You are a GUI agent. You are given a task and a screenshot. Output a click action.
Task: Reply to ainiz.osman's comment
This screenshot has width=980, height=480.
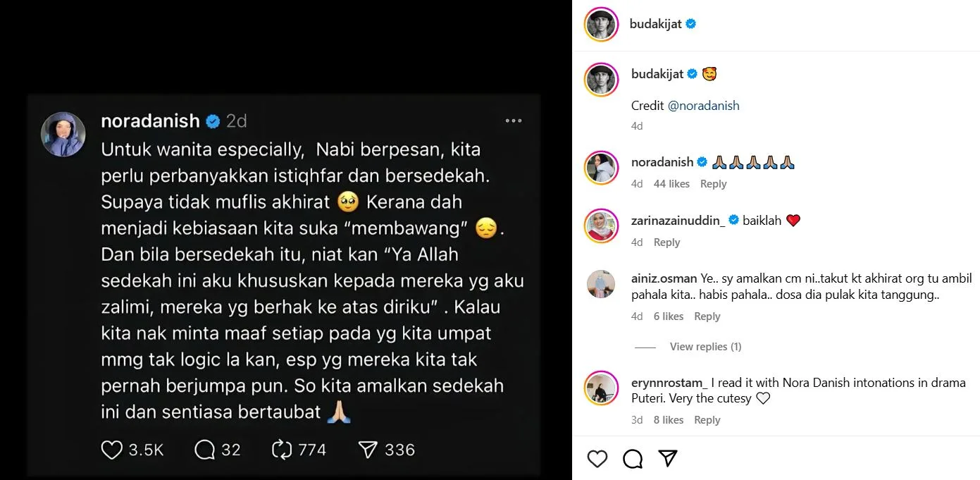pos(707,316)
